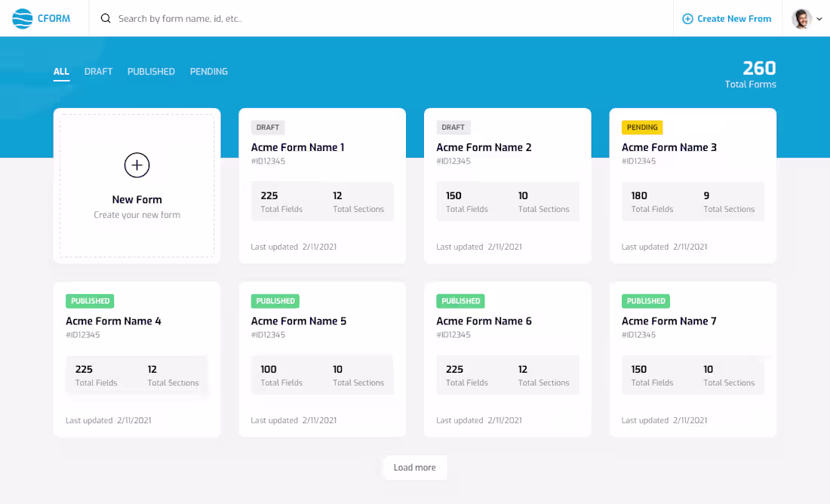Click the CFORM brand name text
The height and width of the screenshot is (504, 830).
tap(54, 19)
